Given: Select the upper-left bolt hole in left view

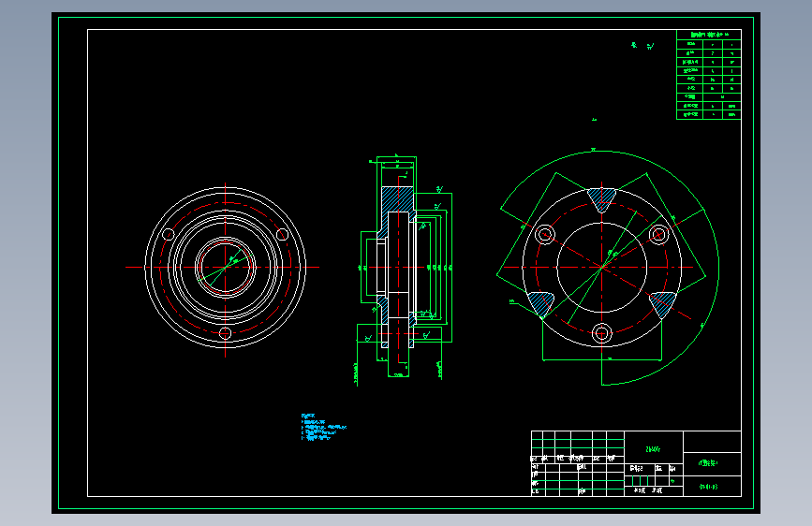Looking at the screenshot, I should click(169, 235).
